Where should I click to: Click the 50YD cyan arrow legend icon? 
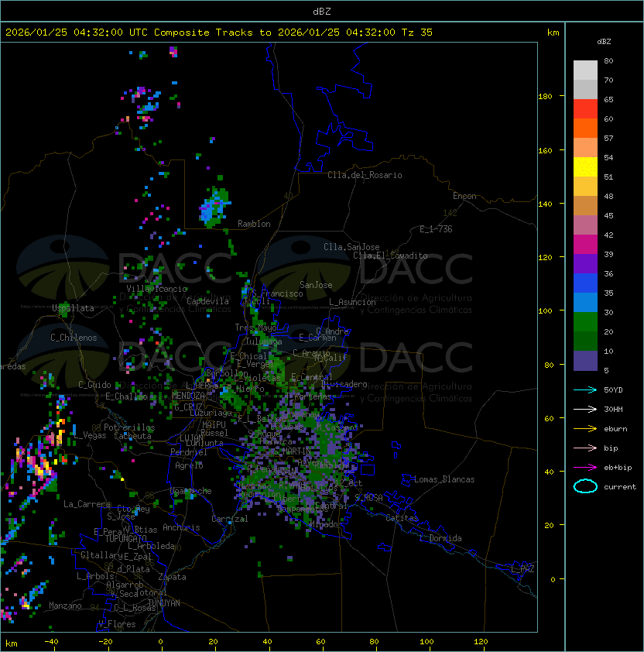pyautogui.click(x=585, y=389)
